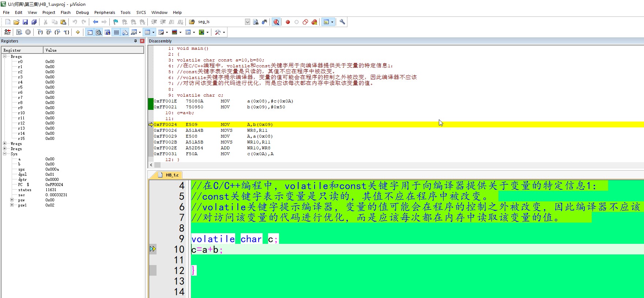Collapse the Bregs register group
Viewport: 644px width, 298px height.
[x=5, y=56]
